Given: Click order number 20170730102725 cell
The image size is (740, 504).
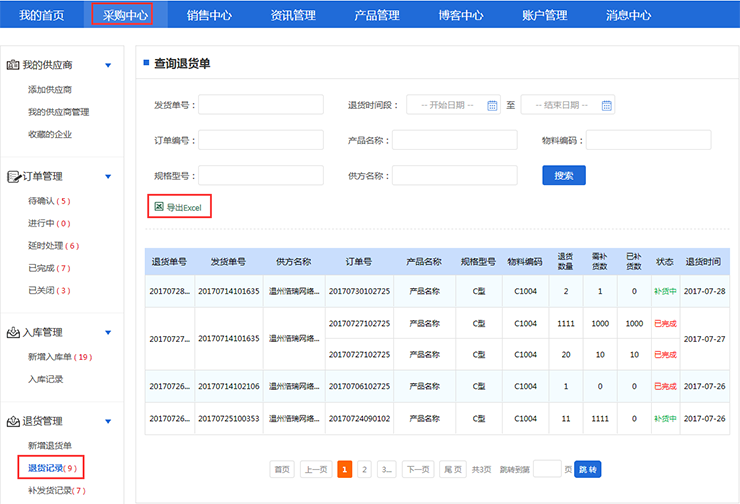Looking at the screenshot, I should [x=360, y=291].
